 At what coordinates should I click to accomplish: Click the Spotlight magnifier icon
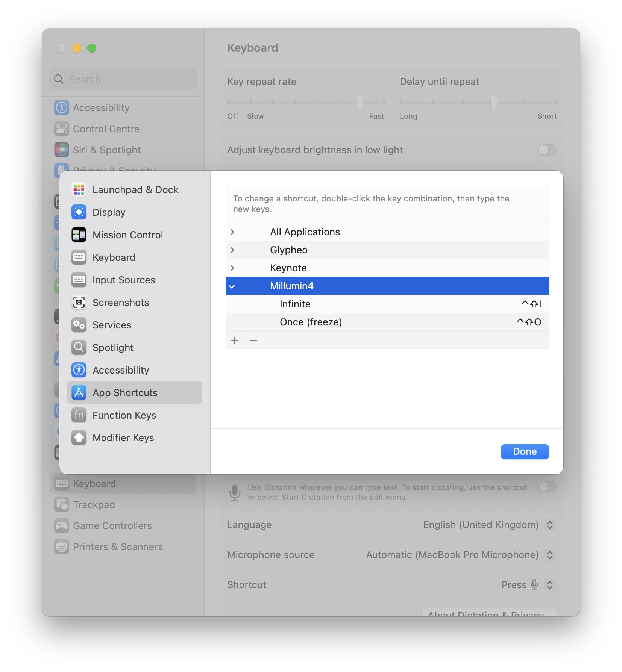pyautogui.click(x=79, y=348)
